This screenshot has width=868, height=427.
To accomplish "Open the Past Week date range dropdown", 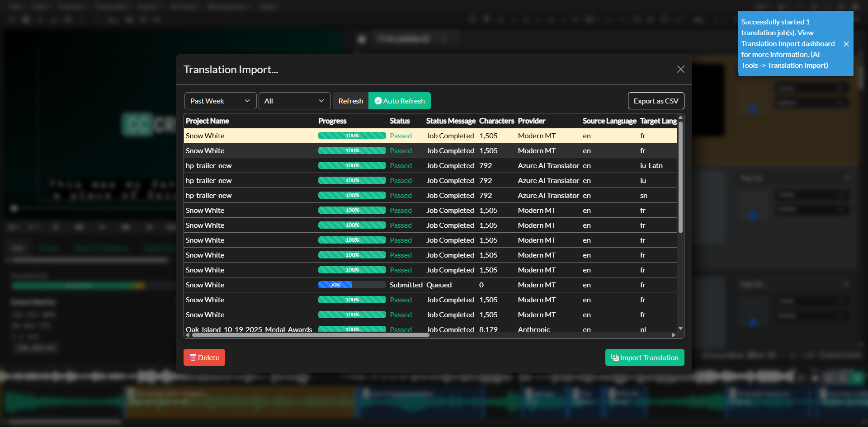I will (220, 101).
